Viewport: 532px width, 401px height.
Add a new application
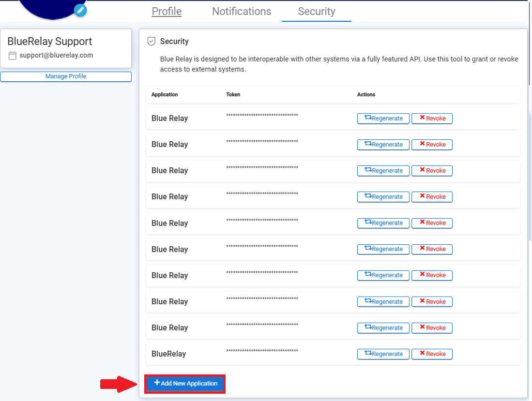point(185,384)
